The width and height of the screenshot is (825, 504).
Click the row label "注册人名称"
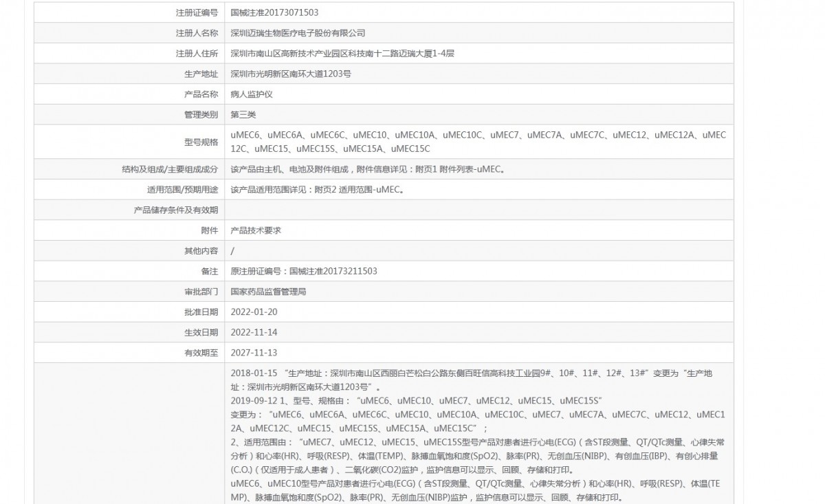click(198, 33)
